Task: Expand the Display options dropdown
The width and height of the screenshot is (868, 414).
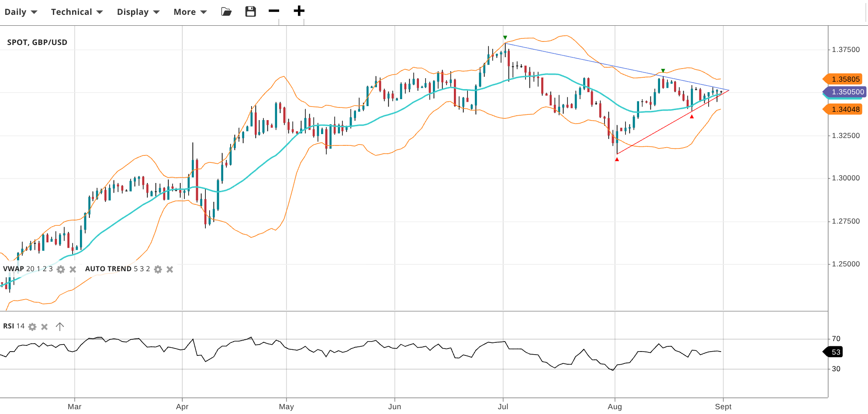Action: click(138, 12)
